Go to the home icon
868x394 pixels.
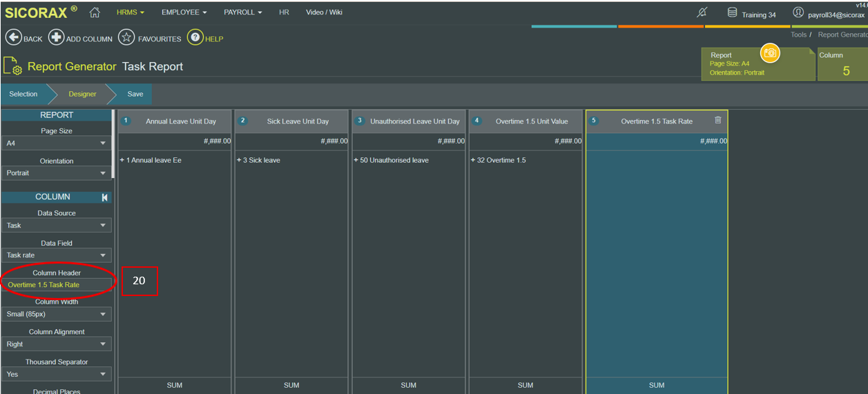[x=95, y=12]
